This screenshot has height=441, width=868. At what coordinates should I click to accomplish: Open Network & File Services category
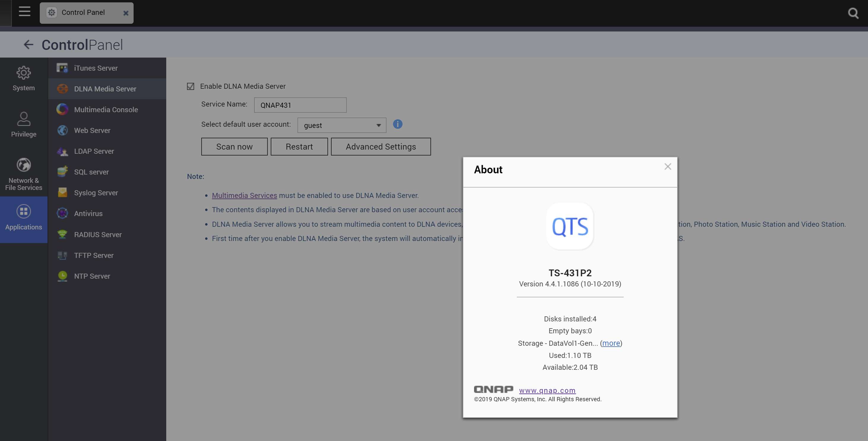pyautogui.click(x=23, y=174)
